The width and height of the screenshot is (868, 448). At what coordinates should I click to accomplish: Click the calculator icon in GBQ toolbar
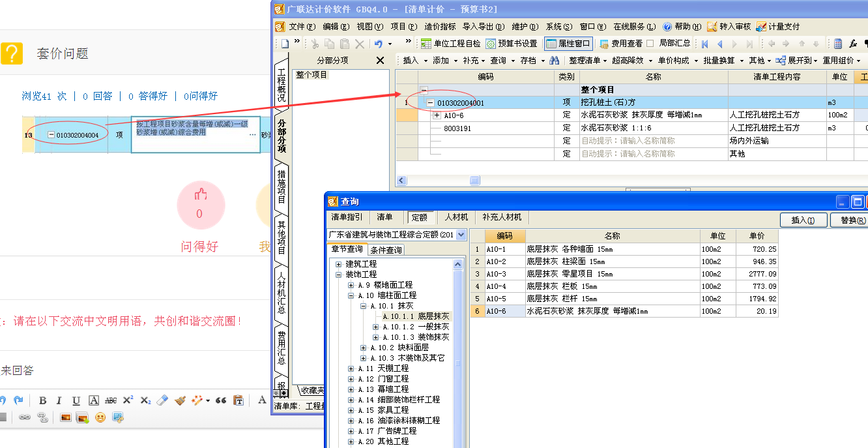838,44
